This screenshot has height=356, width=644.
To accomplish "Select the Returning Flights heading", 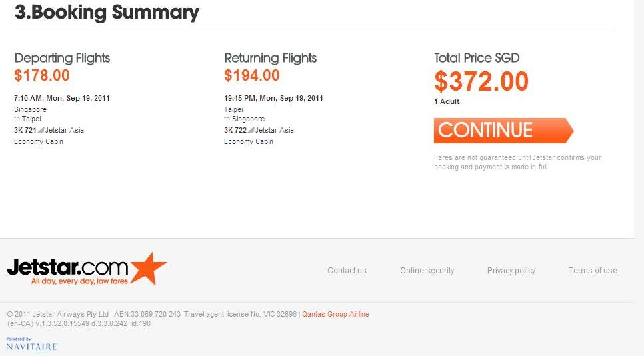I will pyautogui.click(x=270, y=58).
